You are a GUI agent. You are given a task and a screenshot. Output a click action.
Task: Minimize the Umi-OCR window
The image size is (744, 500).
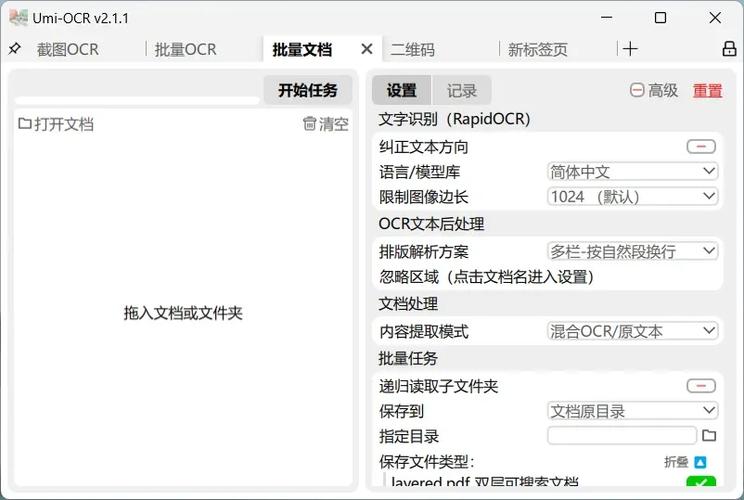tap(606, 18)
